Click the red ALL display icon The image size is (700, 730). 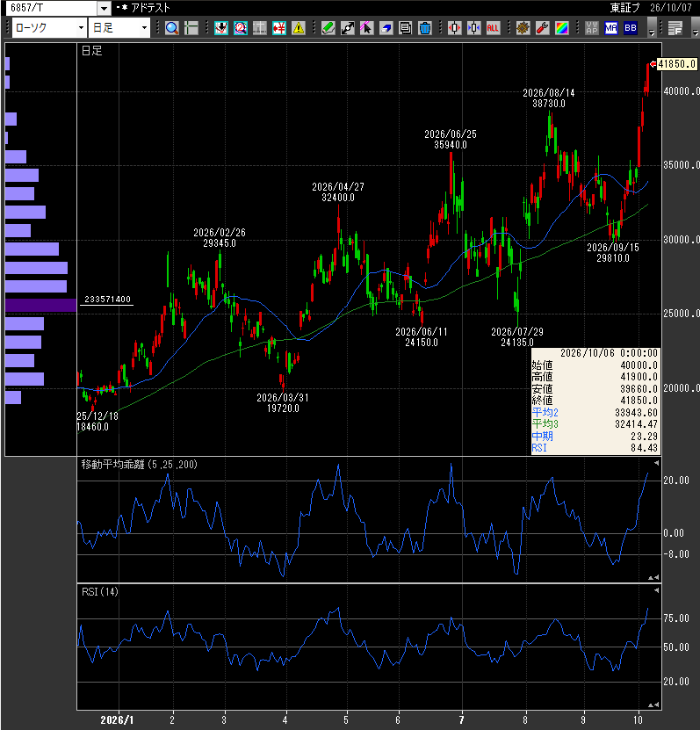[x=493, y=28]
